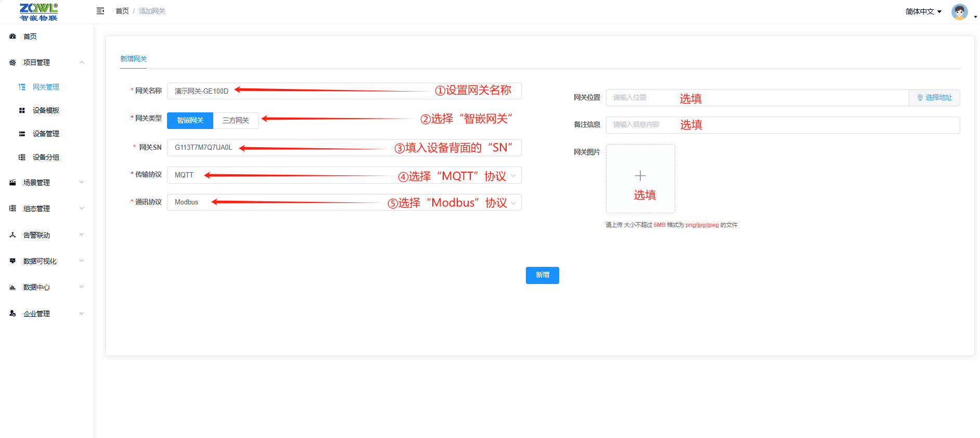Click the sidebar collapse hamburger icon

pos(100,11)
